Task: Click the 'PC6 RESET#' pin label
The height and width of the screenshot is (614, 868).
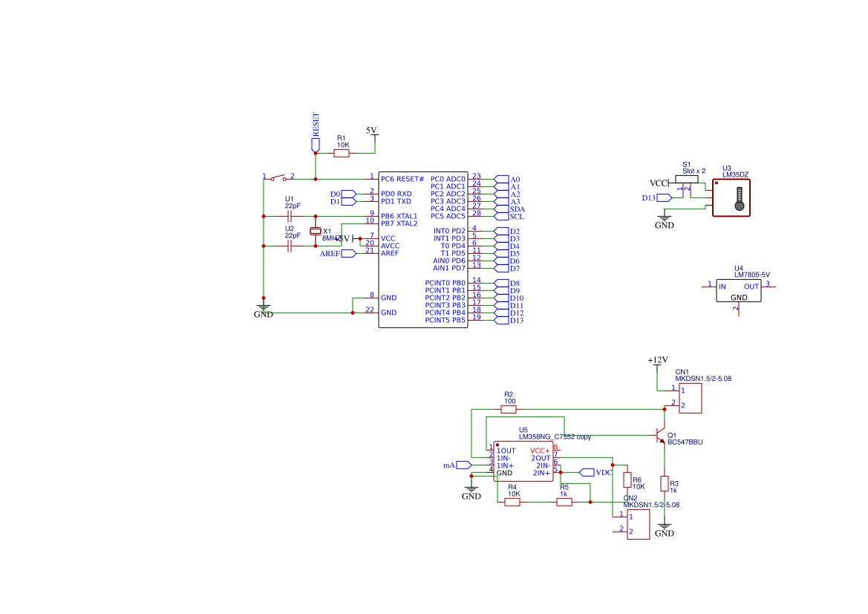Action: pyautogui.click(x=402, y=180)
